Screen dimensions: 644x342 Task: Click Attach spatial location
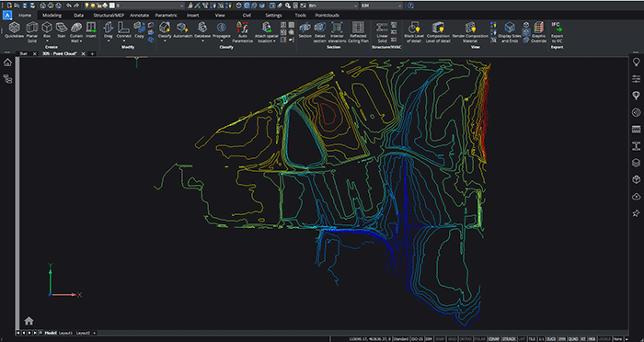tap(266, 32)
